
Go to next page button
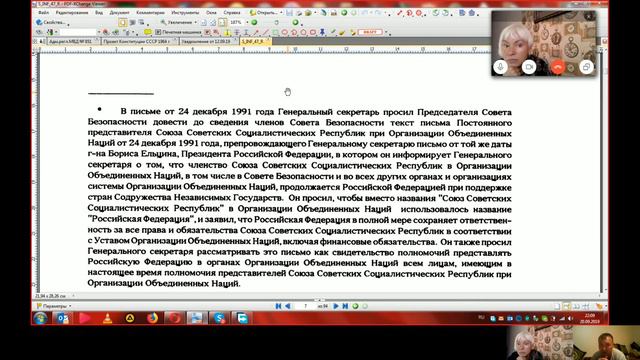[336, 306]
